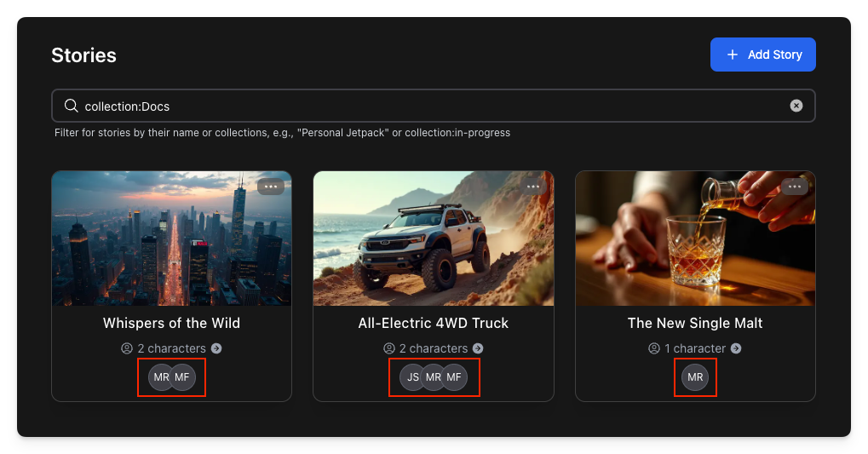The image size is (868, 454).
Task: Expand characters arrow under All-Electric 4WD Truck
Action: 478,348
